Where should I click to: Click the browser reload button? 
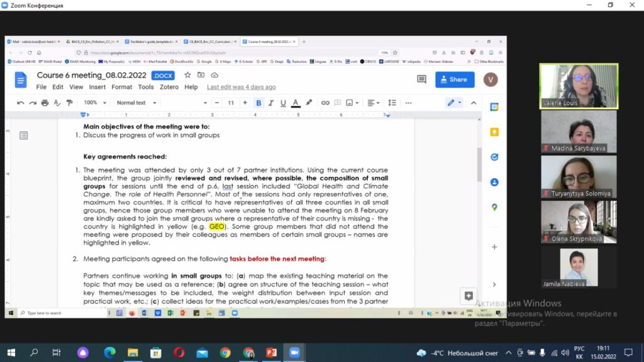30,53
